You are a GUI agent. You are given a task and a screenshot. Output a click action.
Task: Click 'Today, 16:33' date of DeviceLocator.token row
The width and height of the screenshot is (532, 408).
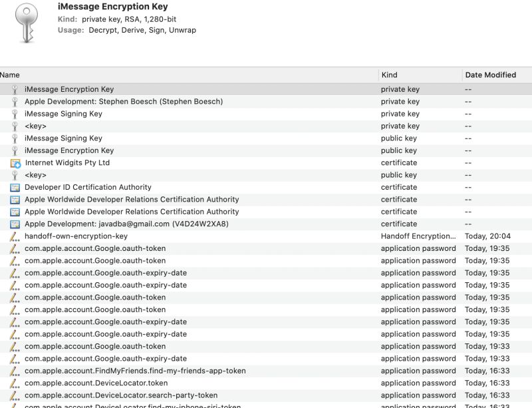487,383
